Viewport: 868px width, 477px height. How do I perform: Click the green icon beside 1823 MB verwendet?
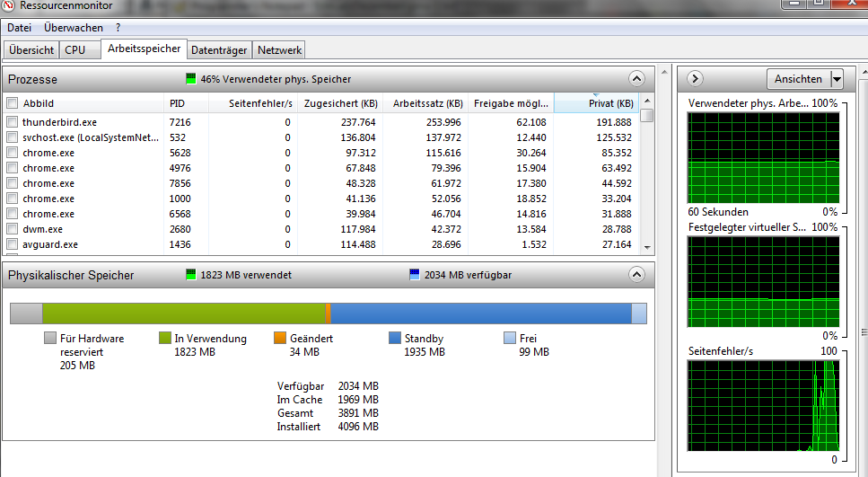pyautogui.click(x=191, y=274)
